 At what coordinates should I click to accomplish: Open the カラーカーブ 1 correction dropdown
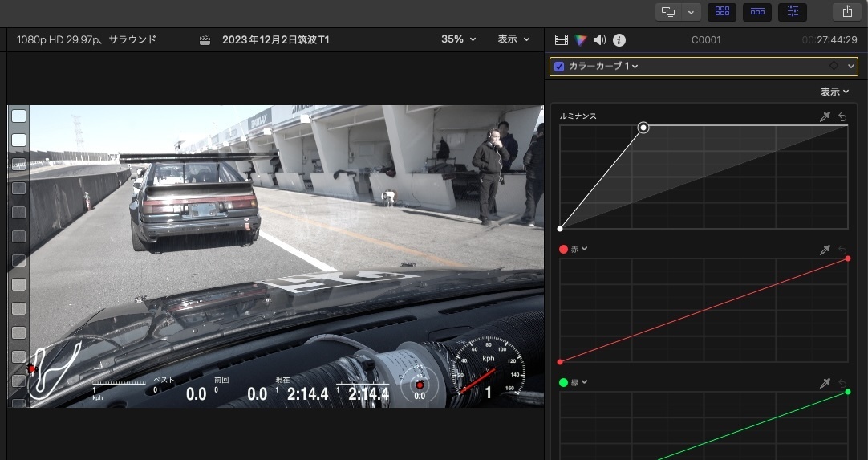pos(603,67)
